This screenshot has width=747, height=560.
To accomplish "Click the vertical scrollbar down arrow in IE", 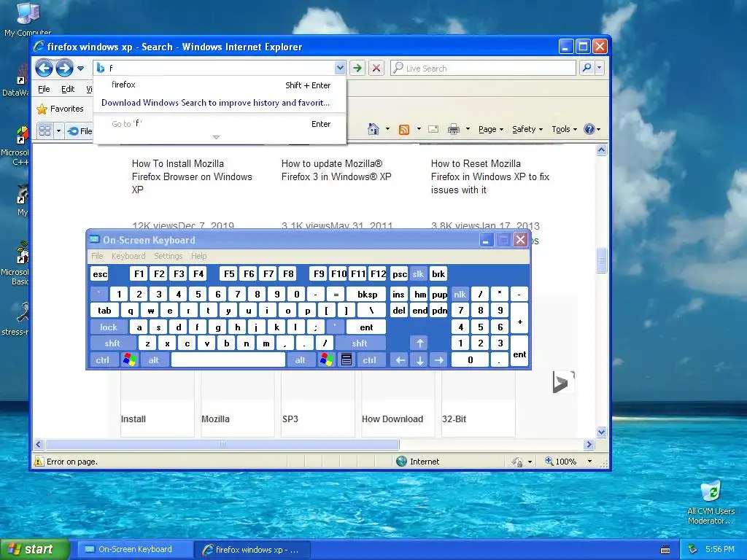I will 601,432.
